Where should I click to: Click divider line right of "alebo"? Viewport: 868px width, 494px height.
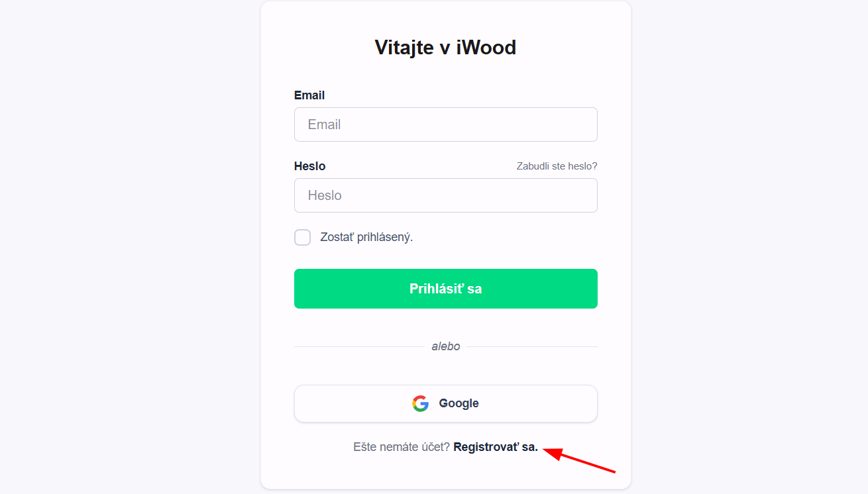pos(531,346)
